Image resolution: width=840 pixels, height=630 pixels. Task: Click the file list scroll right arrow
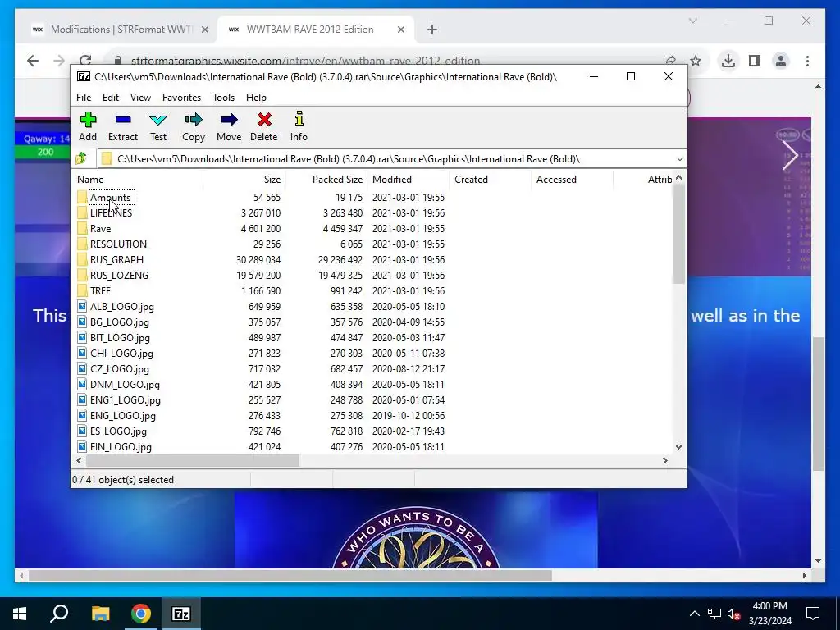coord(664,461)
